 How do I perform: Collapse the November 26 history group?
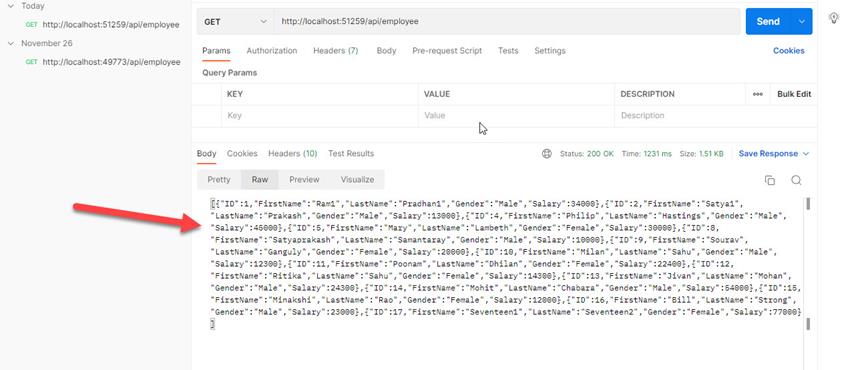[x=11, y=43]
